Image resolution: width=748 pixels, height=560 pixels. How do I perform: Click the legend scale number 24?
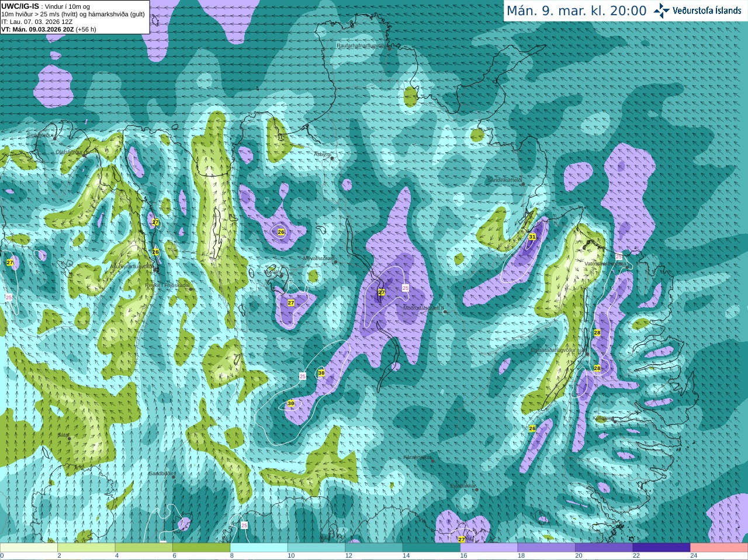click(x=694, y=556)
